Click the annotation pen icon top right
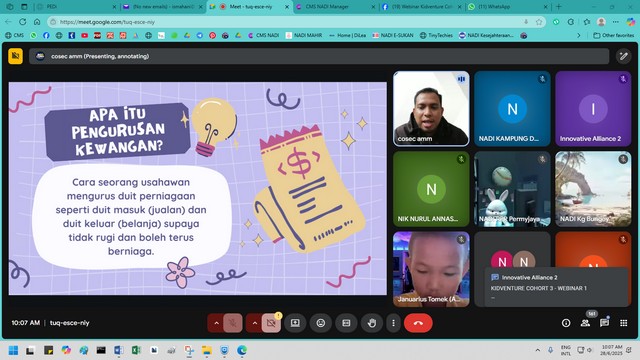640x360 pixels. click(x=624, y=56)
